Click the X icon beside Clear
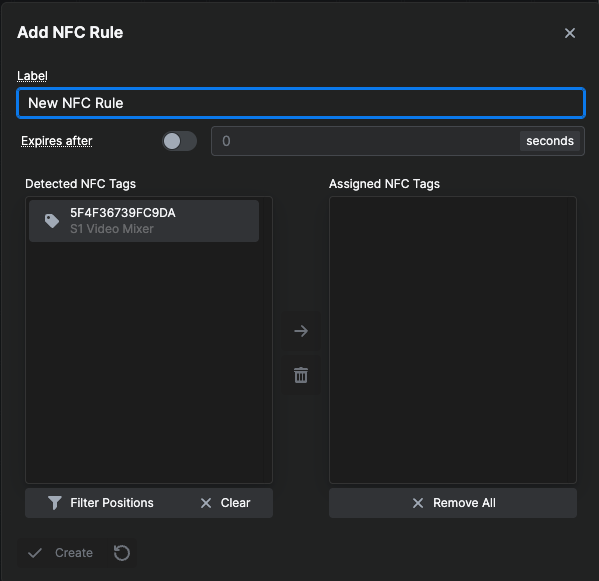The image size is (599, 581). point(206,503)
